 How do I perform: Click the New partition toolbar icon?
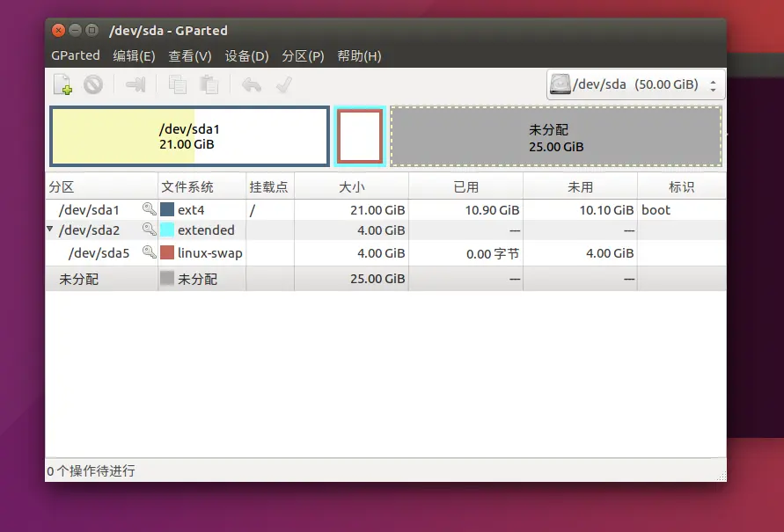tap(63, 84)
